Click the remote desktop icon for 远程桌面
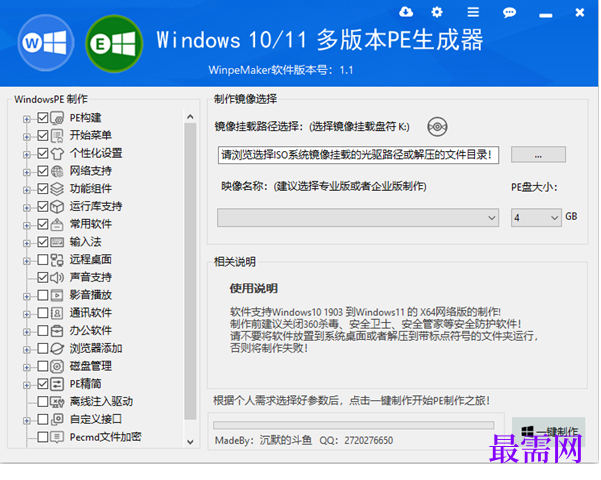The width and height of the screenshot is (601, 480). point(57,260)
